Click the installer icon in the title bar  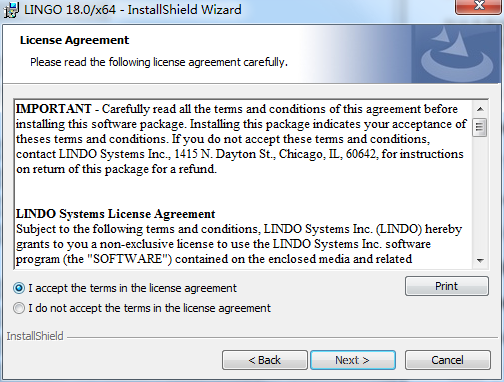click(x=11, y=9)
